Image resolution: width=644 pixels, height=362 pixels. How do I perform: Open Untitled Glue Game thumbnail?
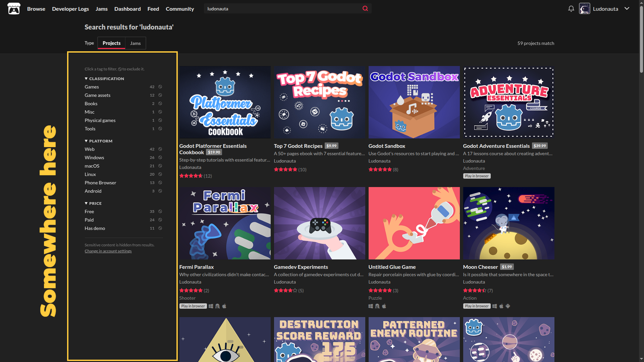[x=414, y=223]
